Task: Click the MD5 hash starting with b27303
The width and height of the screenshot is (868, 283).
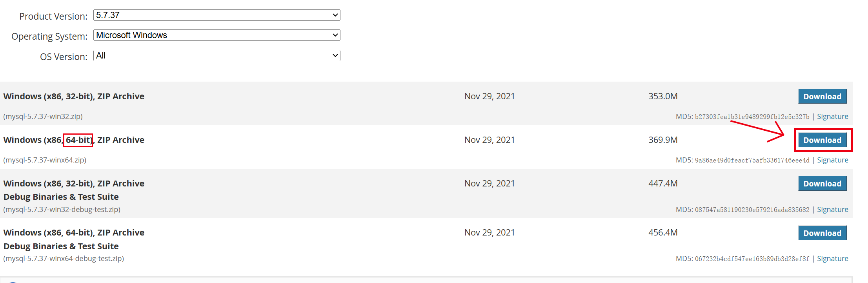Action: (x=752, y=117)
